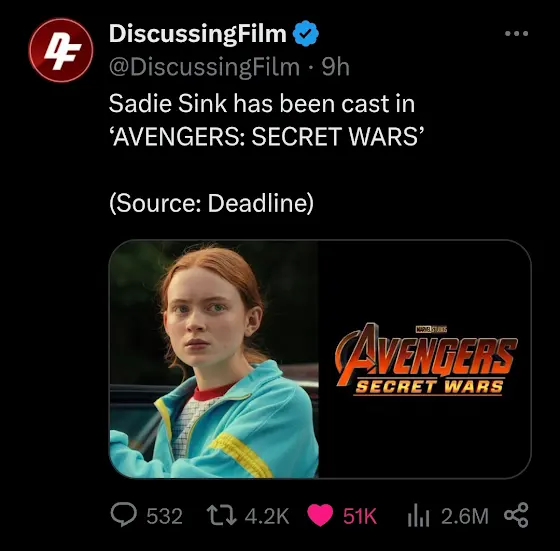Click the share icon

[x=516, y=515]
